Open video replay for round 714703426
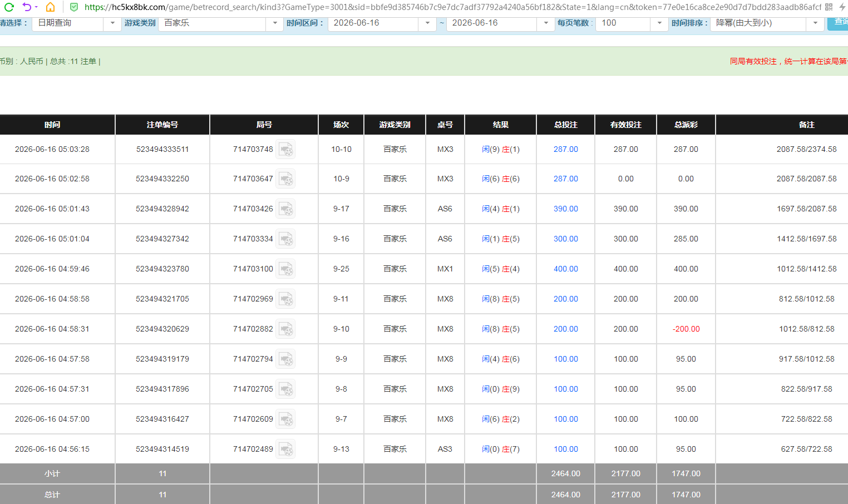Screen dimensions: 848x504 [286, 209]
